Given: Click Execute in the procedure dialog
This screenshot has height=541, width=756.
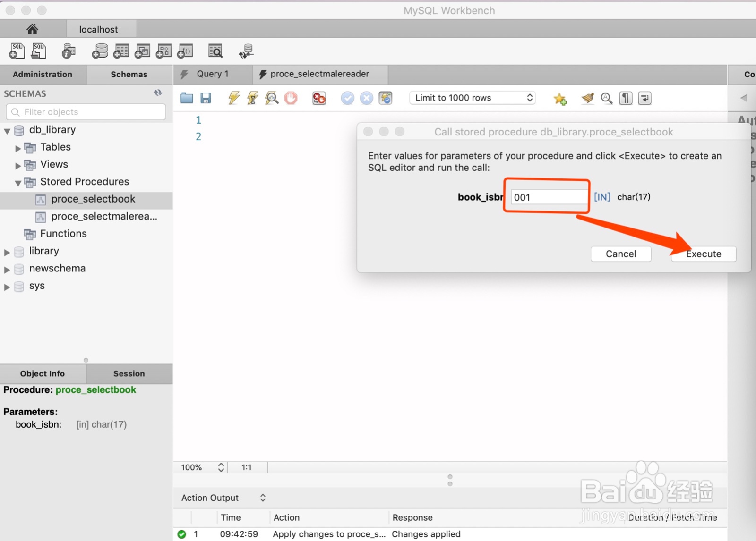Looking at the screenshot, I should [704, 254].
